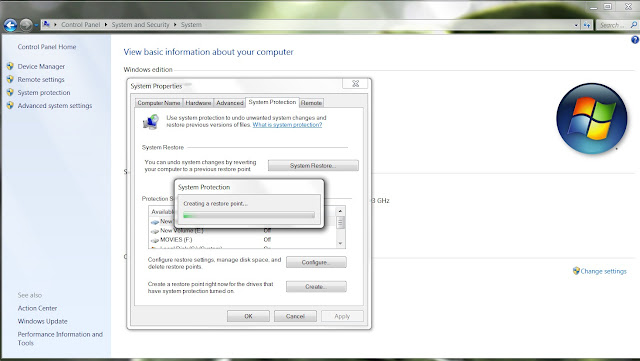The height and width of the screenshot is (361, 640).
Task: Switch to Remote tab
Action: click(311, 103)
